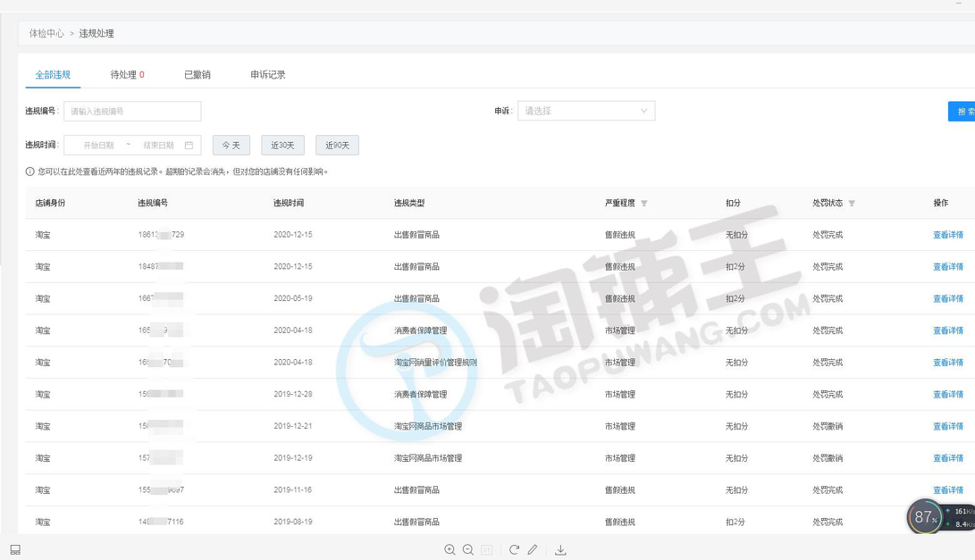Filter by 近90天 button
975x560 pixels.
pyautogui.click(x=337, y=145)
